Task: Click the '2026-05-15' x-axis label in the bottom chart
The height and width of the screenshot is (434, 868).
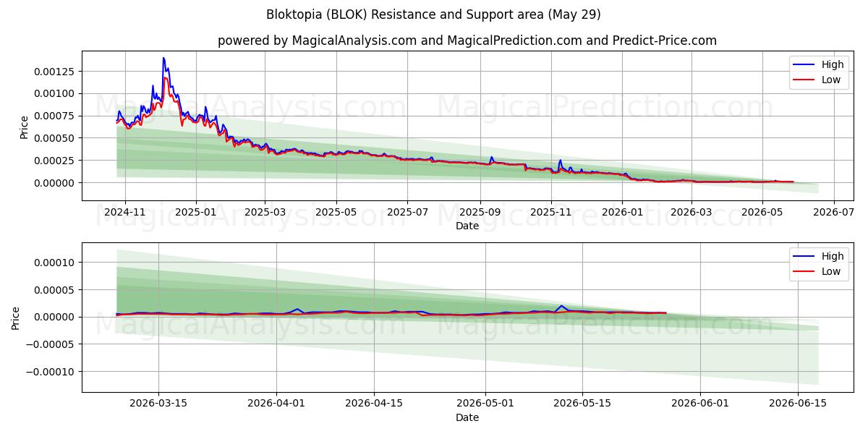Action: click(x=582, y=404)
